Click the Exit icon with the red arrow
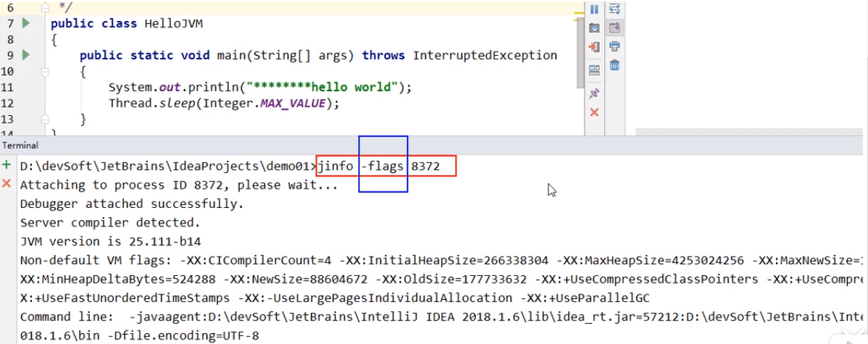The width and height of the screenshot is (868, 344). coord(594,47)
